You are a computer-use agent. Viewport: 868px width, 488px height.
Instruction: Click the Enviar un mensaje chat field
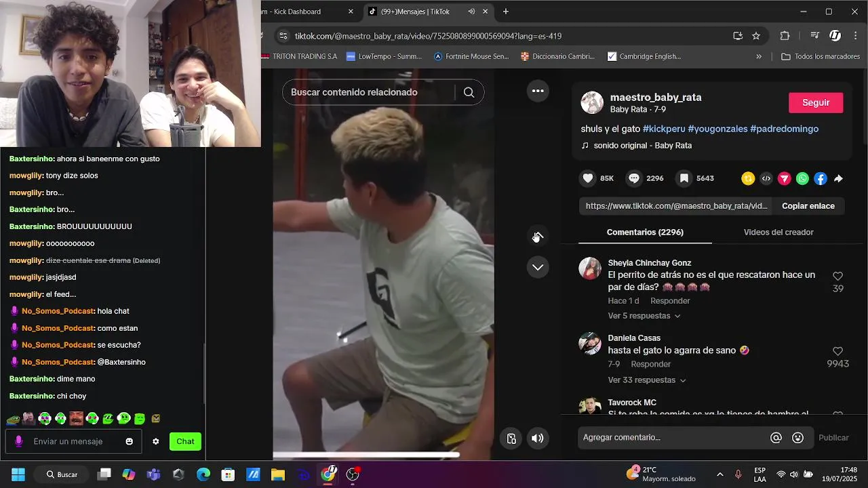point(73,441)
